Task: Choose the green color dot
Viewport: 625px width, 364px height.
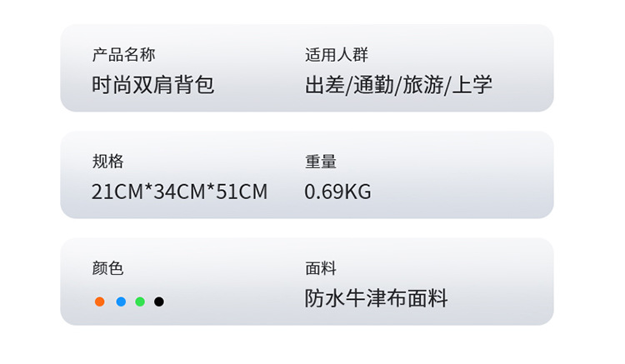Action: click(x=140, y=302)
